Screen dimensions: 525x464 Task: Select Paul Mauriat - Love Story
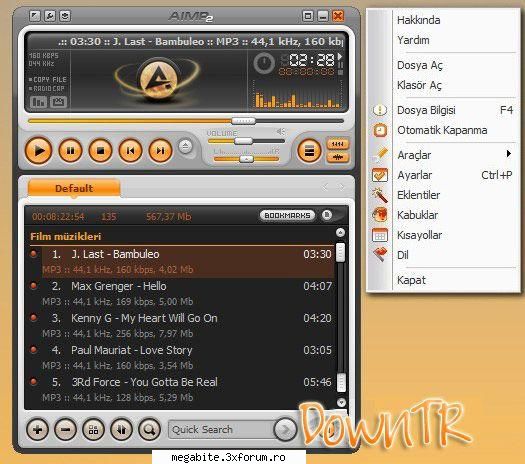pos(188,358)
